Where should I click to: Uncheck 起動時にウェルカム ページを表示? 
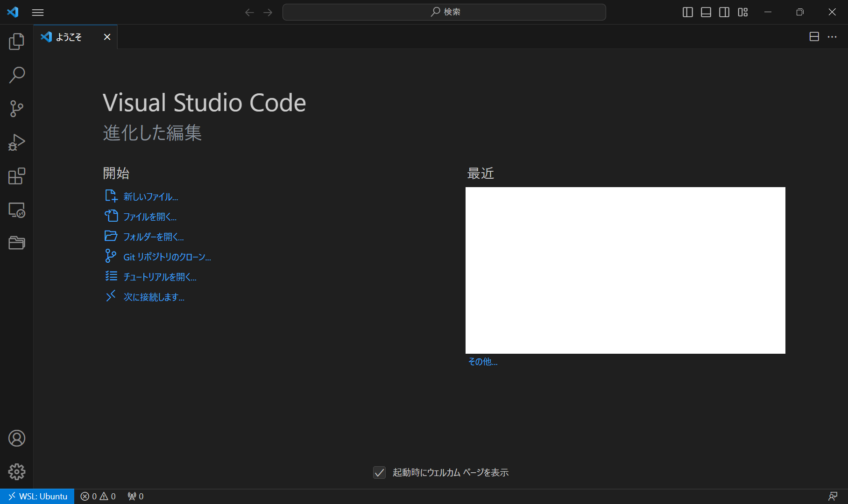(x=379, y=472)
